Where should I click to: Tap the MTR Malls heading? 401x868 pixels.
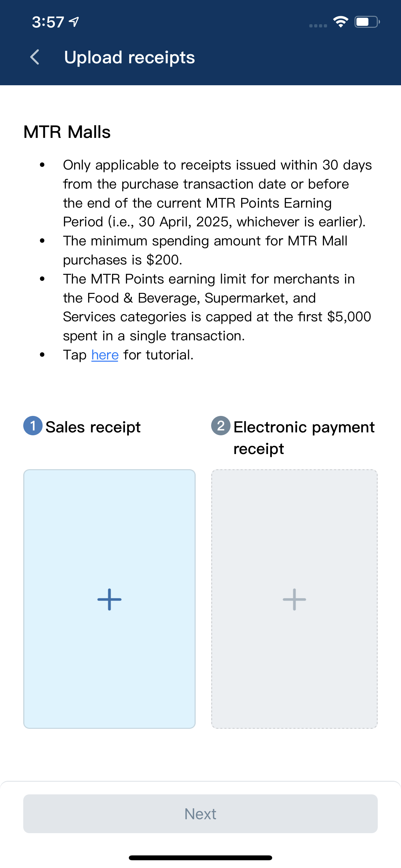click(x=67, y=132)
